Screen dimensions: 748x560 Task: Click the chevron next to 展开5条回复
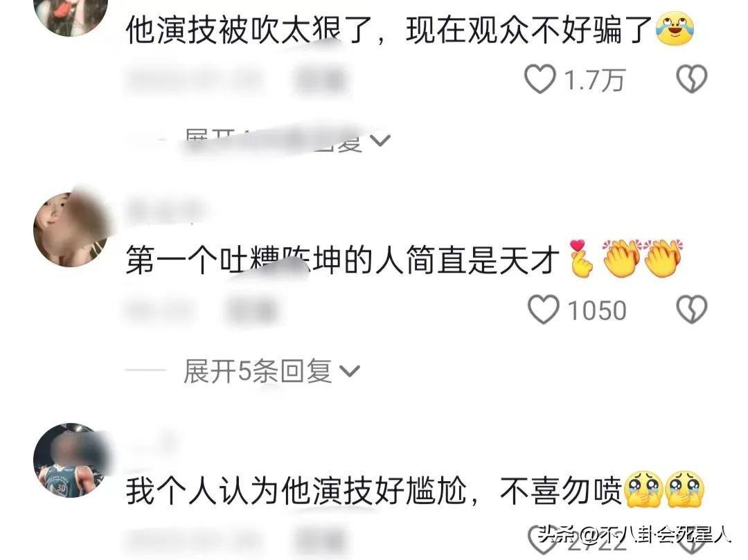point(349,371)
